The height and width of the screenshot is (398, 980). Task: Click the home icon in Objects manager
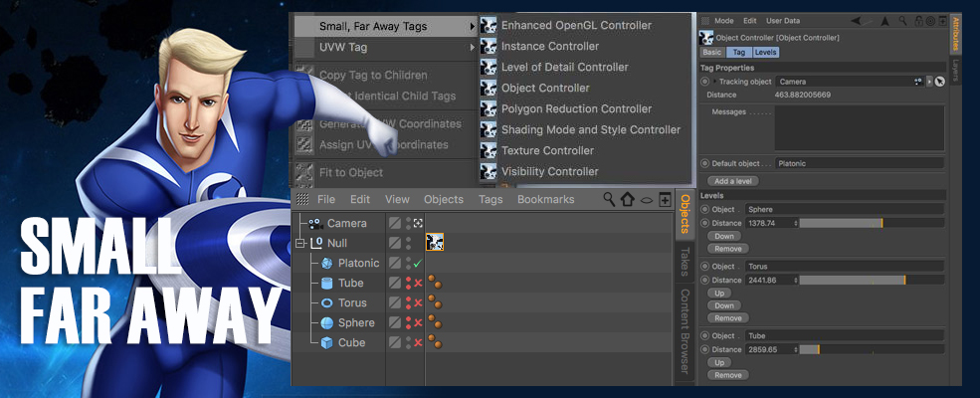[627, 199]
